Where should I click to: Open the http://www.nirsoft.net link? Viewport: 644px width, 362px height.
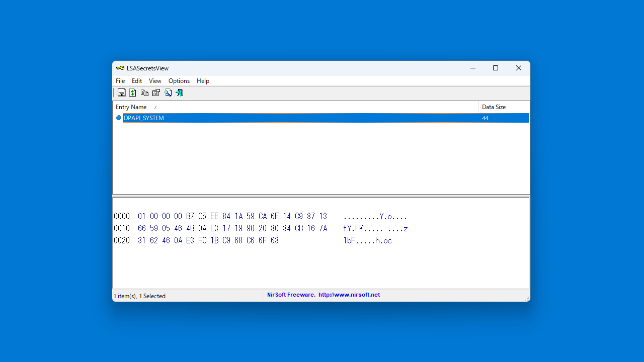point(349,295)
